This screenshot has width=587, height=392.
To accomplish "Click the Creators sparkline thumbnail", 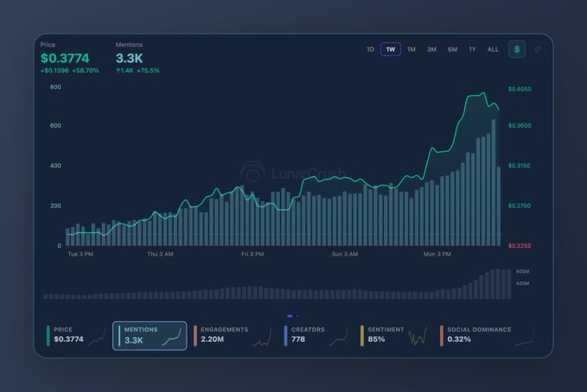I will coord(339,338).
